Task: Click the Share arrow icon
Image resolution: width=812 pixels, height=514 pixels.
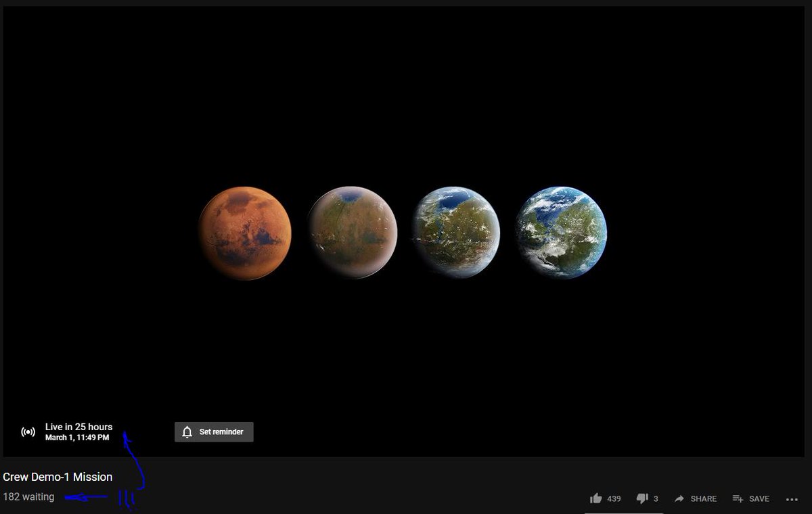Action: click(x=678, y=498)
